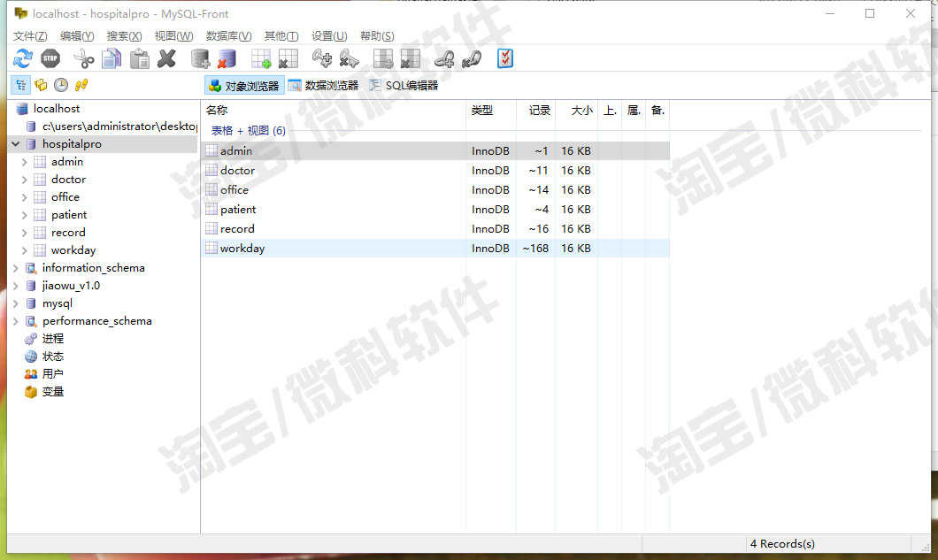Click the checklist icon in toolbar

(x=505, y=58)
